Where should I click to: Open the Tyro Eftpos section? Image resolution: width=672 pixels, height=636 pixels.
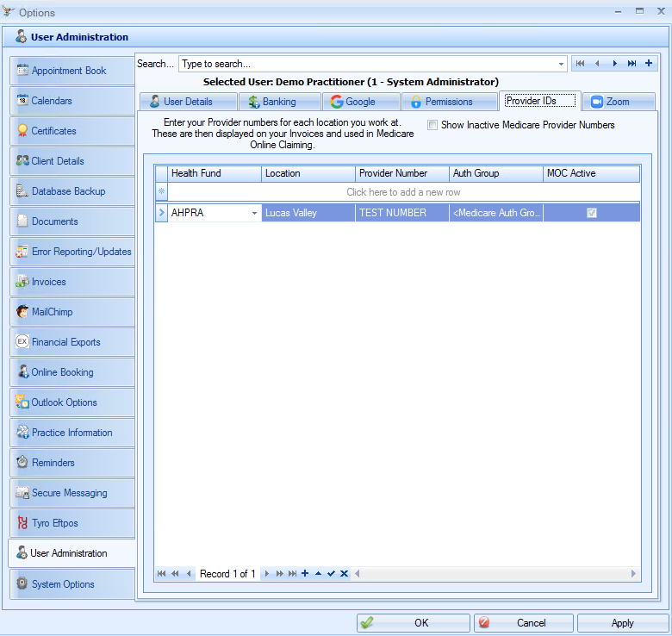point(72,523)
